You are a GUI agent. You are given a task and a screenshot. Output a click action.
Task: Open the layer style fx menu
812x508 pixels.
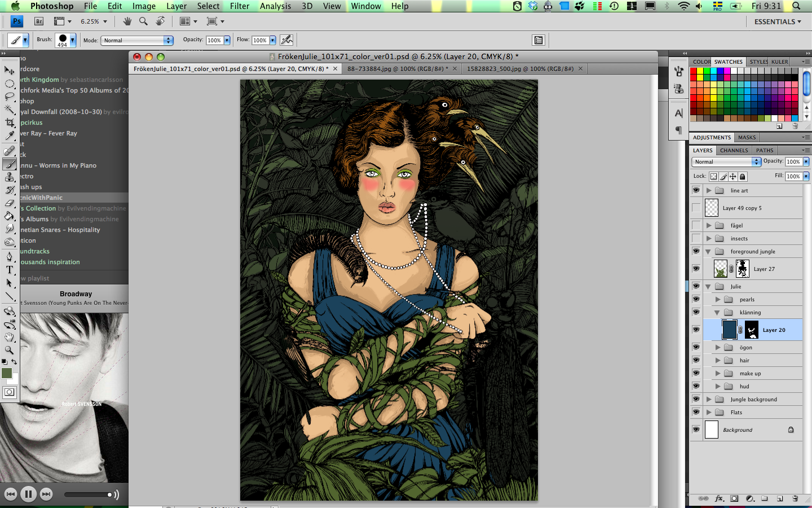click(x=719, y=498)
